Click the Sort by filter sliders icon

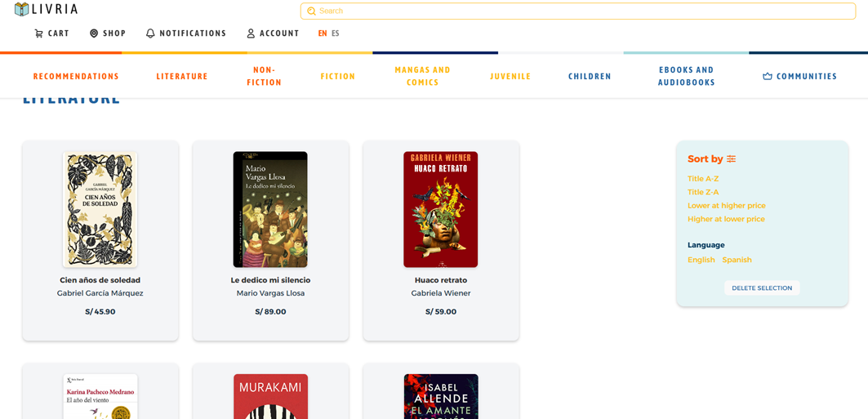[732, 158]
